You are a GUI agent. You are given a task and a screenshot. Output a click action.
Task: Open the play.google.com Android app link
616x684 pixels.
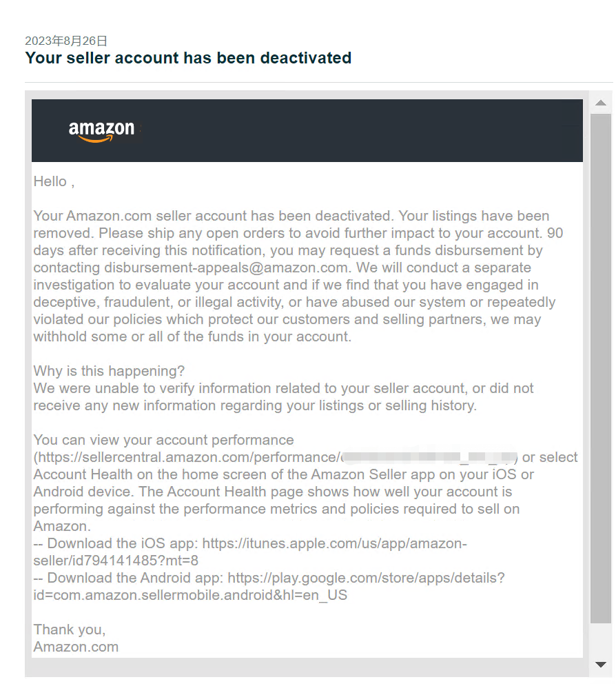tap(269, 586)
